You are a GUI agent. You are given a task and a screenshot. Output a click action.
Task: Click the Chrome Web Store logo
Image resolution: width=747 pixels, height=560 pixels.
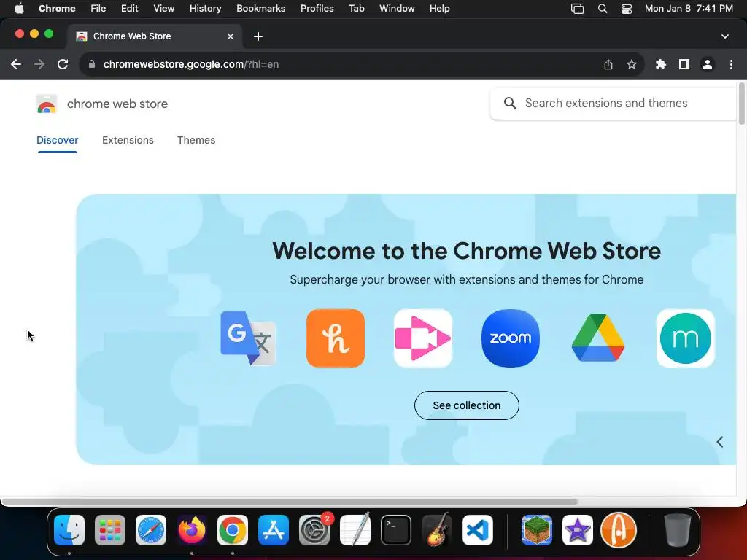[47, 104]
